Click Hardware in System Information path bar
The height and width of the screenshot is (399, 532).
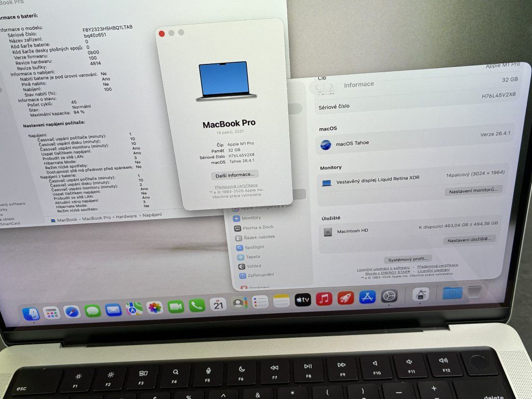126,217
